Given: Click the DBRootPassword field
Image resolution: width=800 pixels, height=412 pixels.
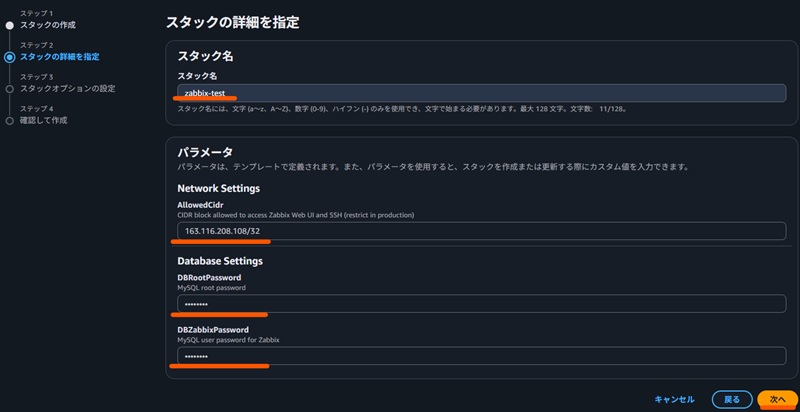Looking at the screenshot, I should 482,304.
